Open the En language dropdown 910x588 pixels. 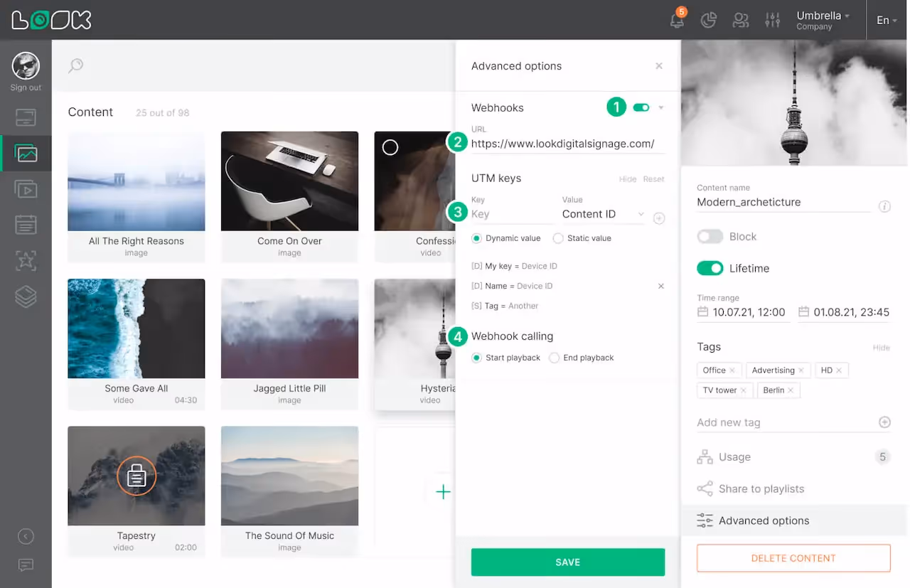tap(885, 20)
